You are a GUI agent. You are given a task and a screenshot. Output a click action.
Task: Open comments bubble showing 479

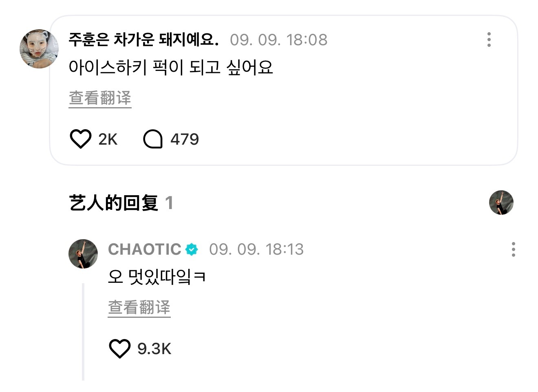click(x=153, y=139)
